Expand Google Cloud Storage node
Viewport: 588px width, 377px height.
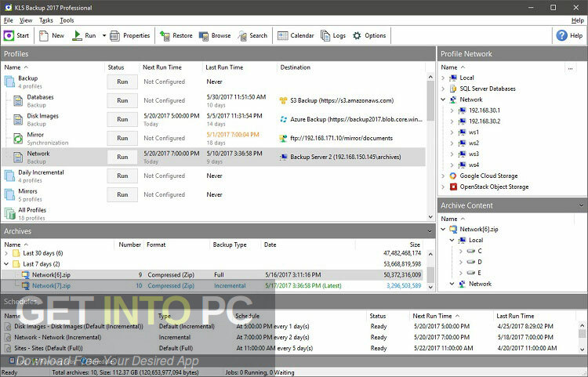pos(443,176)
